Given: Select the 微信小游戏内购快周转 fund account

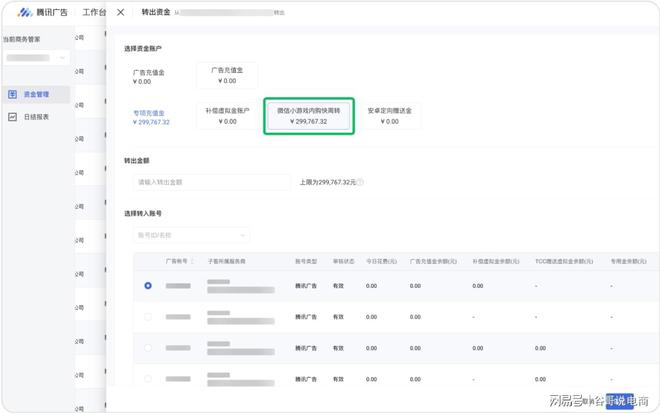Looking at the screenshot, I should coord(308,115).
